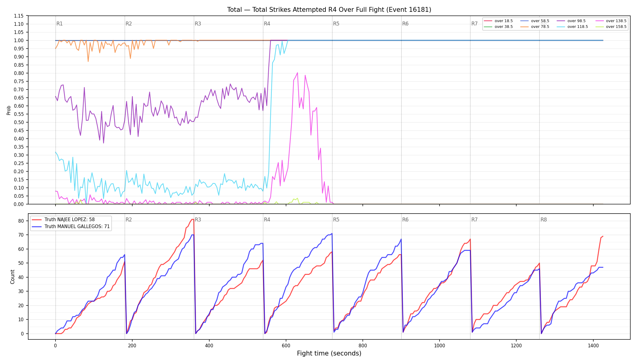Select the 'over 98.5' legend entry
The width and height of the screenshot is (637, 364).
pyautogui.click(x=571, y=21)
